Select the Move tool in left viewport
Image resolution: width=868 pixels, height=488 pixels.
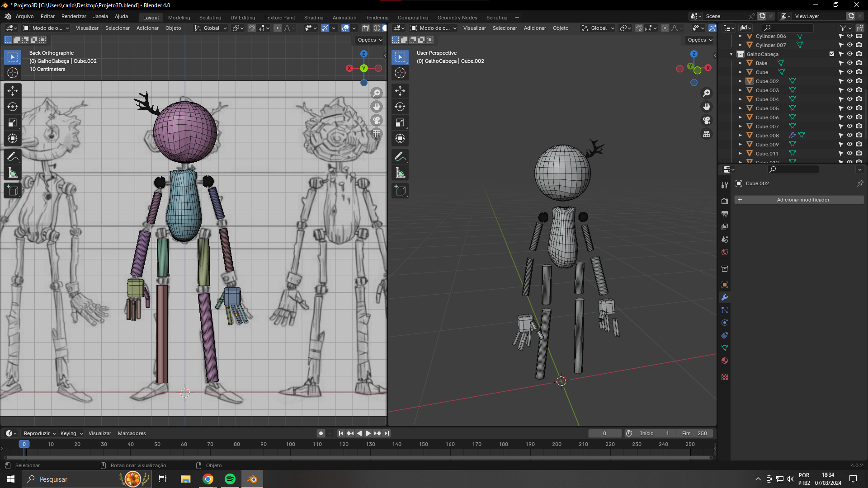click(13, 91)
